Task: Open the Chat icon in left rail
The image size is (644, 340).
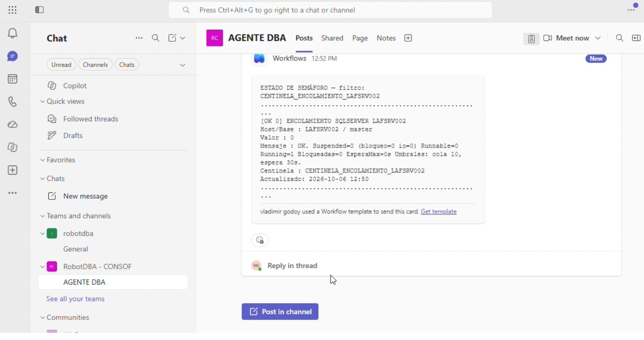Action: pyautogui.click(x=12, y=56)
